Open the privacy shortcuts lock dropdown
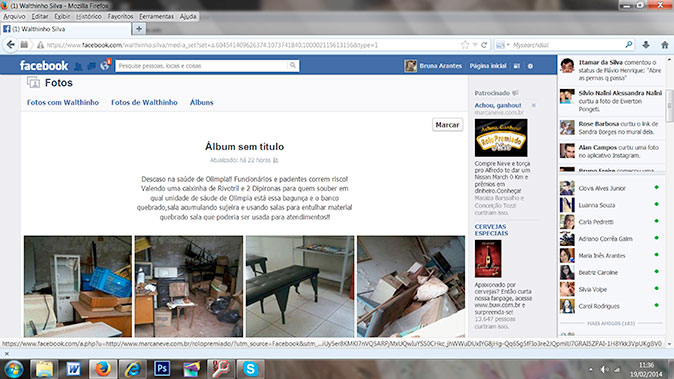The image size is (674, 379). coord(517,66)
